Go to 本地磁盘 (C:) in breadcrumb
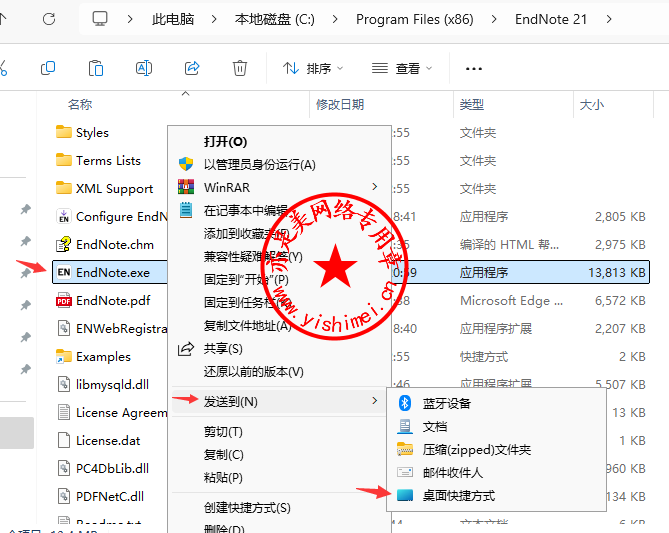Image resolution: width=669 pixels, height=533 pixels. tap(274, 19)
